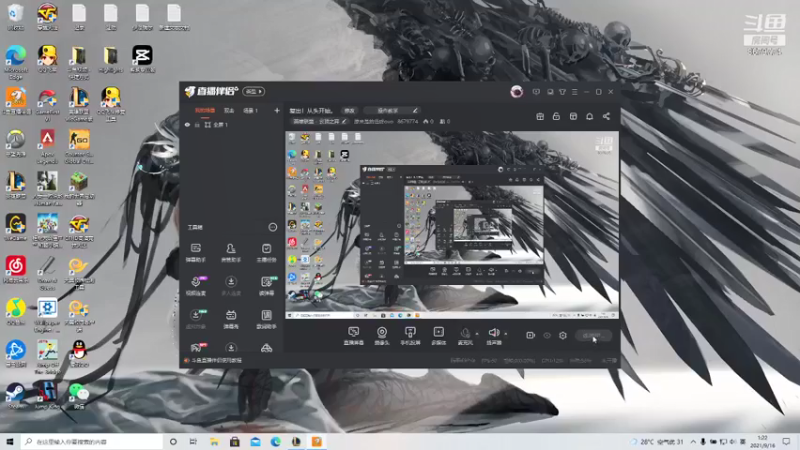Viewport: 800px width, 450px height.
Task: Open the Steam desktop shortcut
Action: 15,396
